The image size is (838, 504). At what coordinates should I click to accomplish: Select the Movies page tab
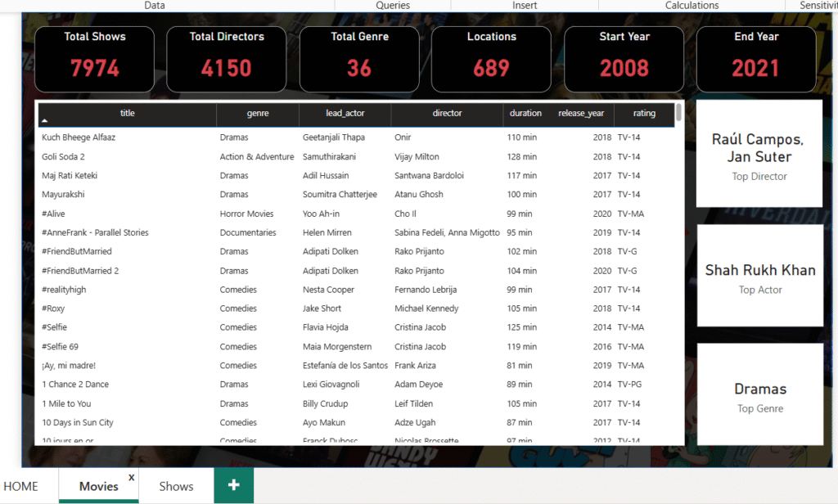click(98, 486)
